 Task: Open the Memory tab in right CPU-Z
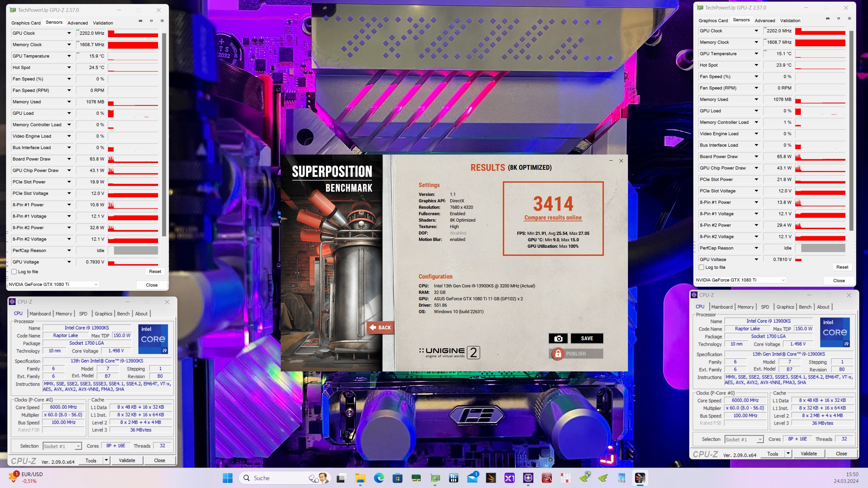[x=746, y=307]
